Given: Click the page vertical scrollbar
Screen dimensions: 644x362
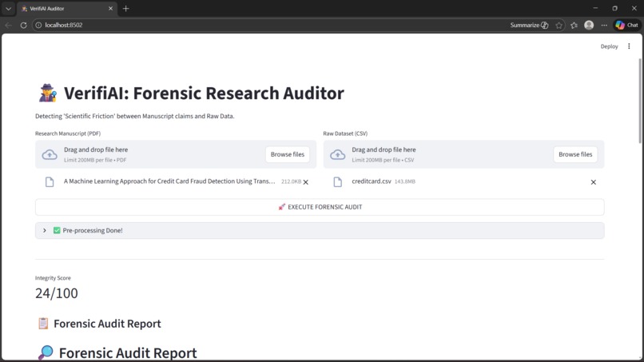Looking at the screenshot, I should coord(640,101).
